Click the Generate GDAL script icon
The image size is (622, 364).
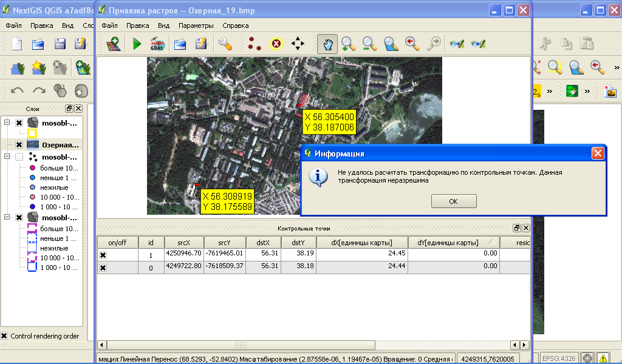[x=157, y=43]
